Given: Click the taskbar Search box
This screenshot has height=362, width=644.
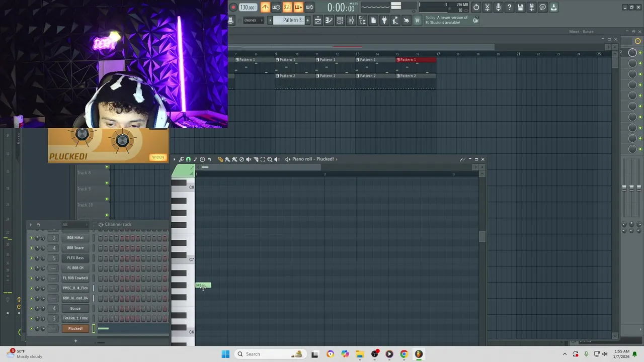Looking at the screenshot, I should point(270,354).
